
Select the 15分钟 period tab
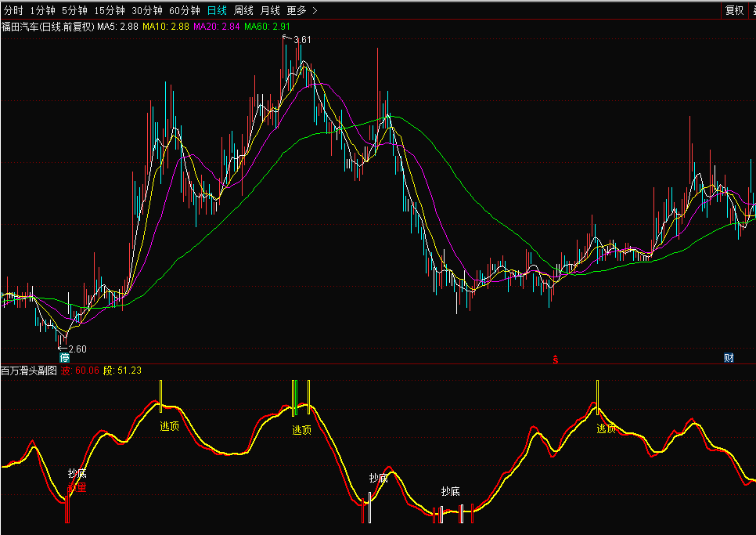[x=109, y=11]
